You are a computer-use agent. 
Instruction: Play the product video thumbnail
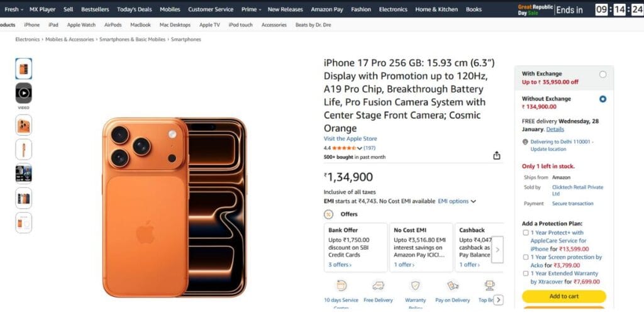point(24,93)
